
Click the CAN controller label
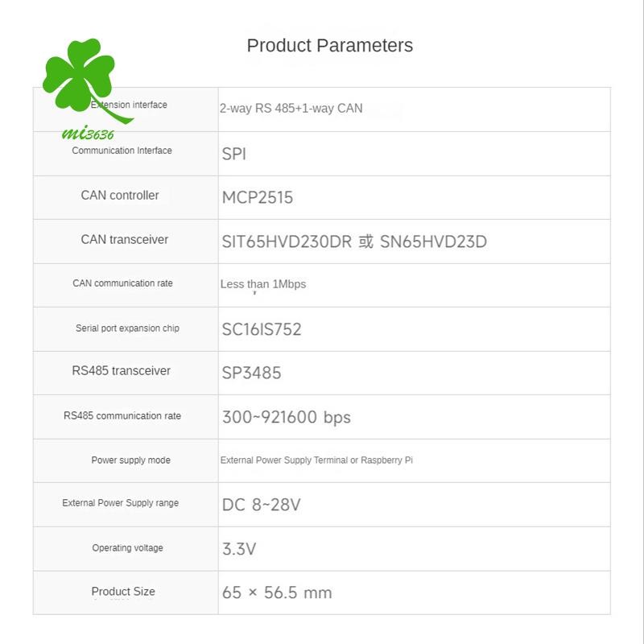[x=120, y=195]
